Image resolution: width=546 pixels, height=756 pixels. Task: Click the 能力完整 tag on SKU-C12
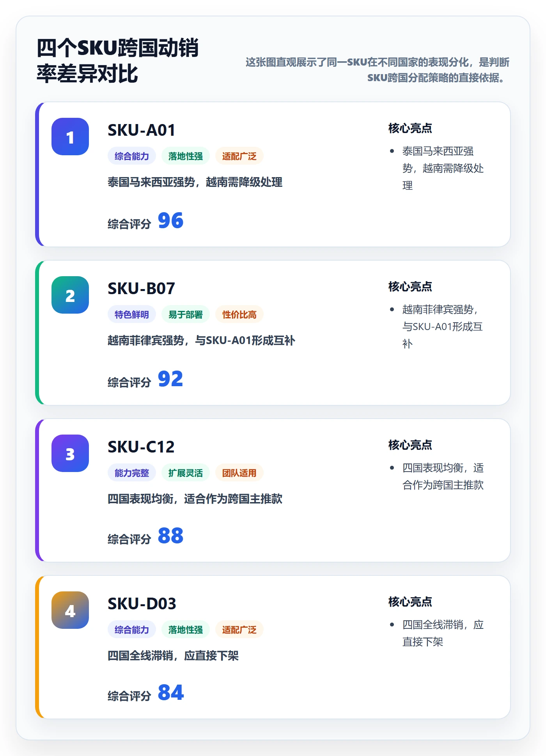coord(132,473)
